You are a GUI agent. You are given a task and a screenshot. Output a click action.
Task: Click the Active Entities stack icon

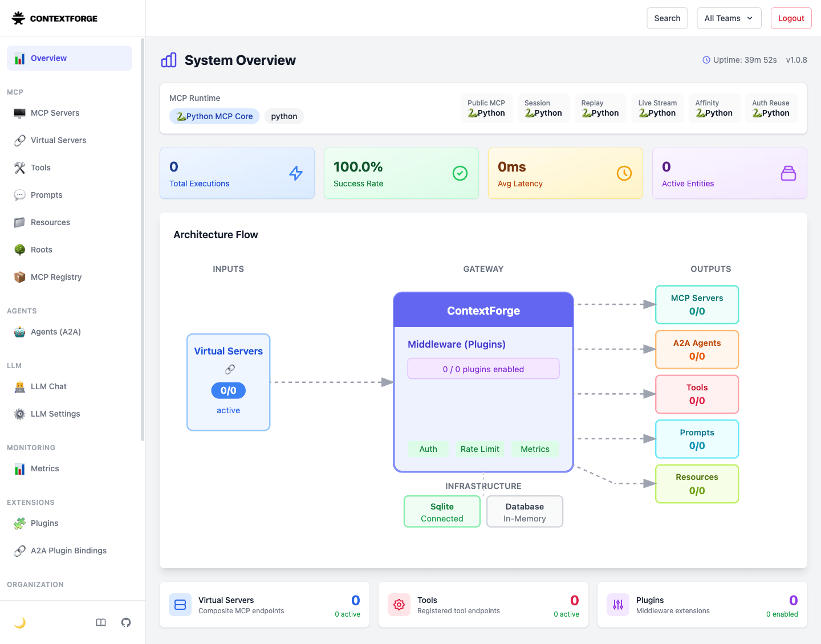tap(789, 173)
